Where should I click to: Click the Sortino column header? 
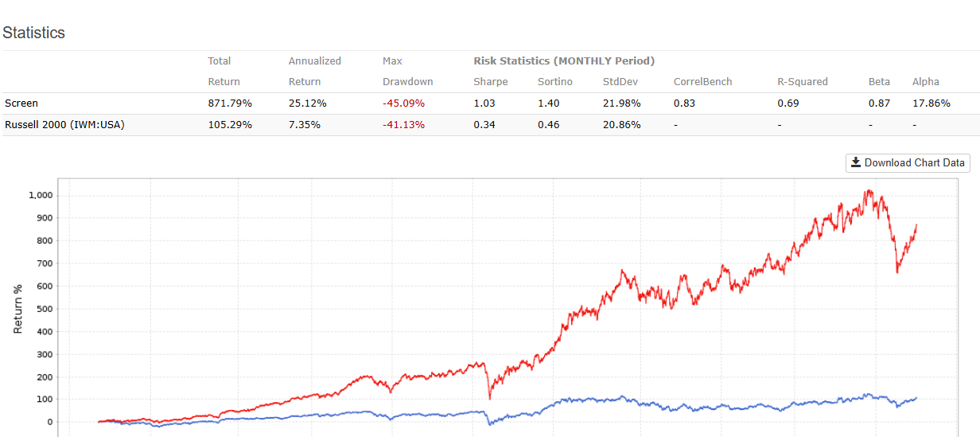point(555,82)
